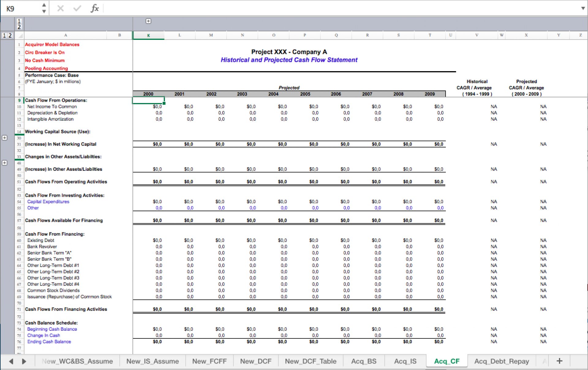Screen dimensions: 588x370
Task: Switch to the New_WC&BS_Assume sheet tab
Action: click(x=77, y=361)
